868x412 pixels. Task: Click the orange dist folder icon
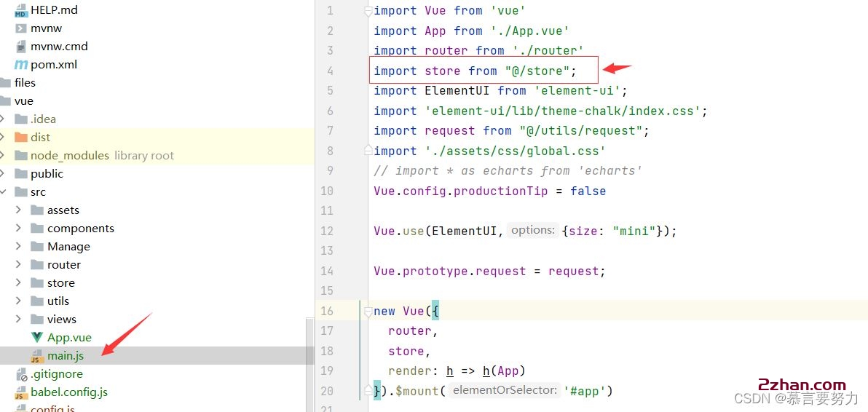click(x=21, y=138)
